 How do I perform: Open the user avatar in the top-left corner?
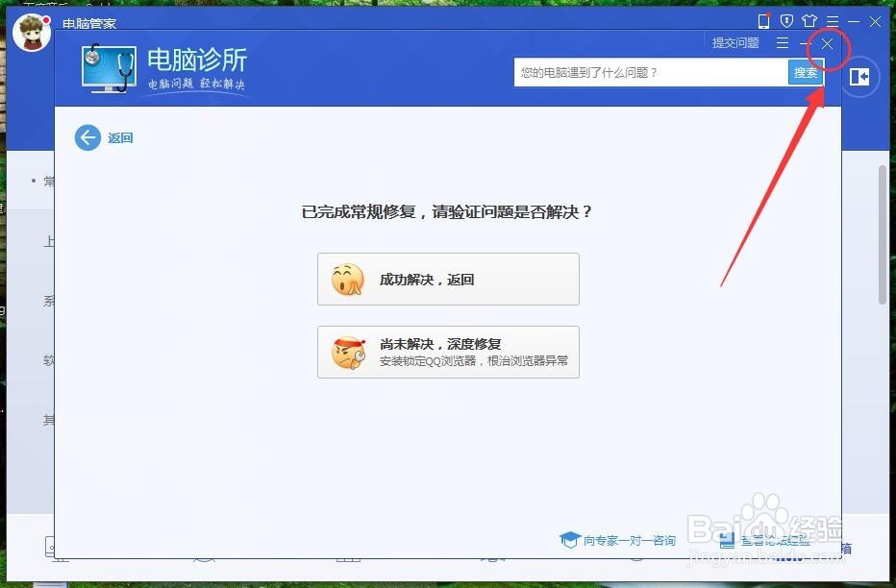(30, 35)
